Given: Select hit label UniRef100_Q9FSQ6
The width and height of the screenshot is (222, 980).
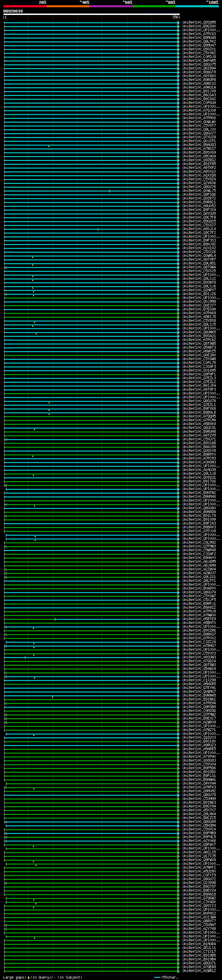Looking at the screenshot, I should (x=199, y=194).
